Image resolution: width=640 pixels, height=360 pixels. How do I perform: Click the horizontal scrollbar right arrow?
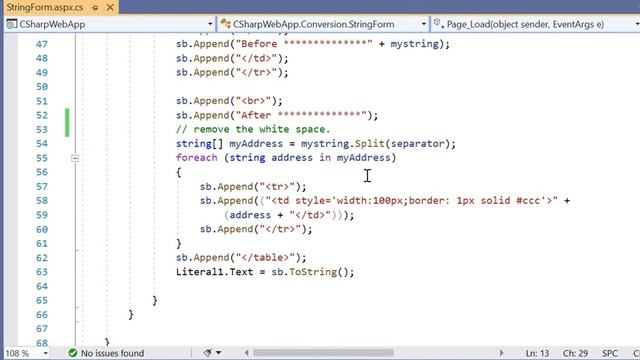coord(501,353)
